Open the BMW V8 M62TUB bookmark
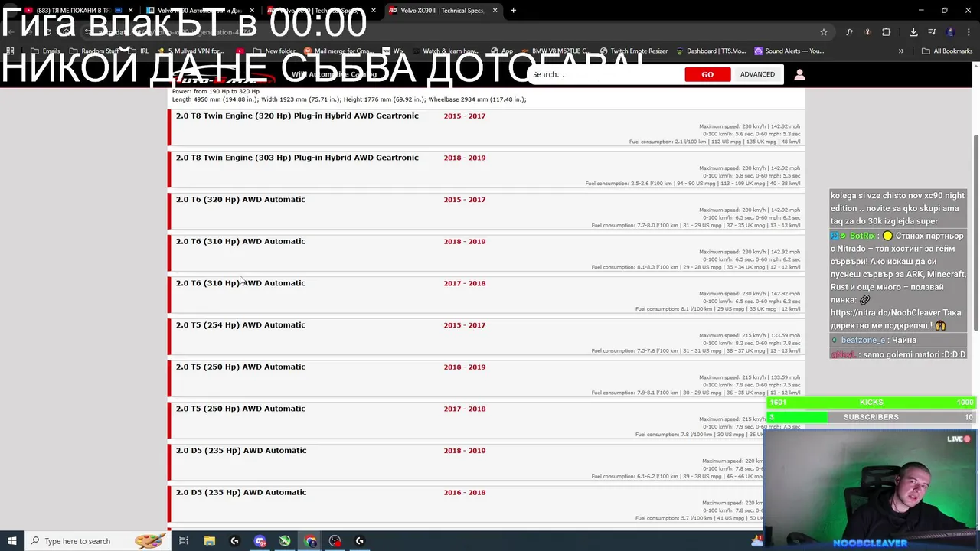Image resolution: width=980 pixels, height=551 pixels. click(x=554, y=51)
